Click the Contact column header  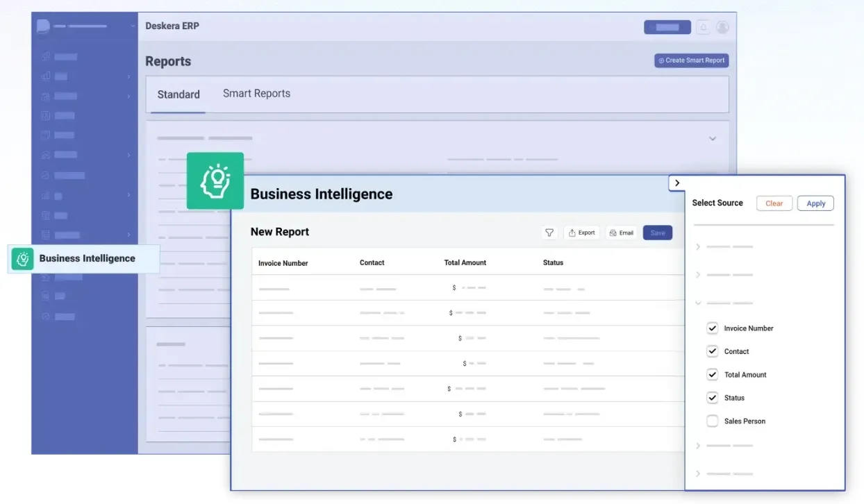pyautogui.click(x=372, y=262)
